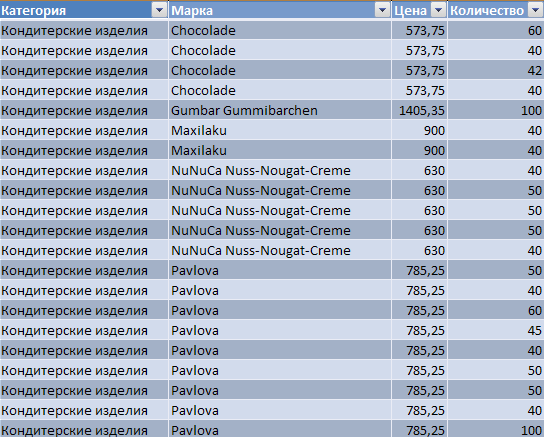Open the Количество column filter dropdown
Viewport: 544px width, 437px height.
tap(536, 10)
